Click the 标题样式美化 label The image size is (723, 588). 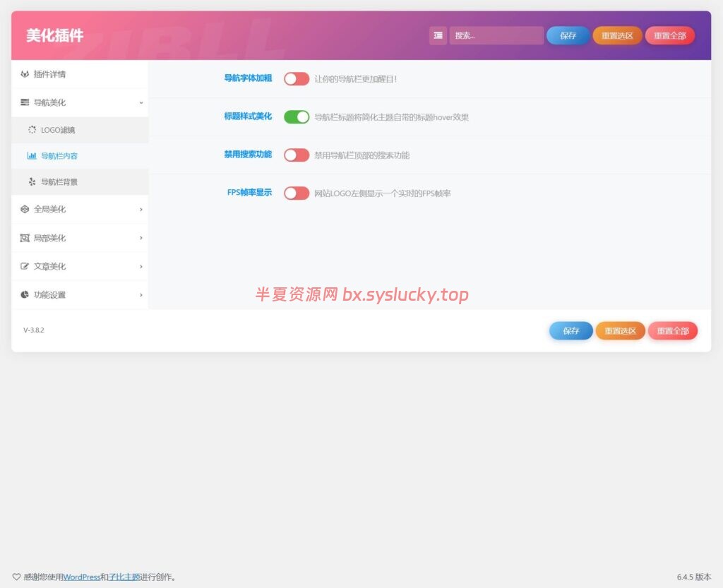[x=248, y=116]
